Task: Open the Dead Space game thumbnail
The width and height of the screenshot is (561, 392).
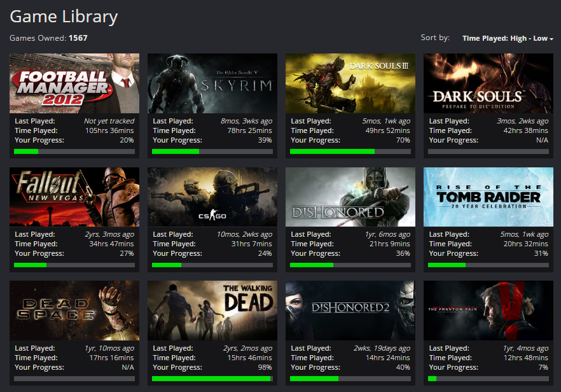Action: point(74,311)
